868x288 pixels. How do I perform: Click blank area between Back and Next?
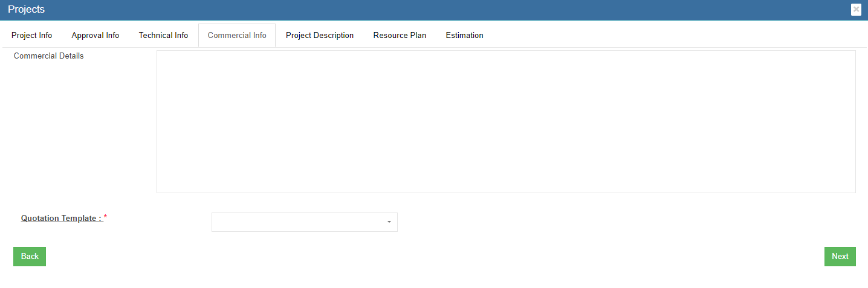point(434,257)
